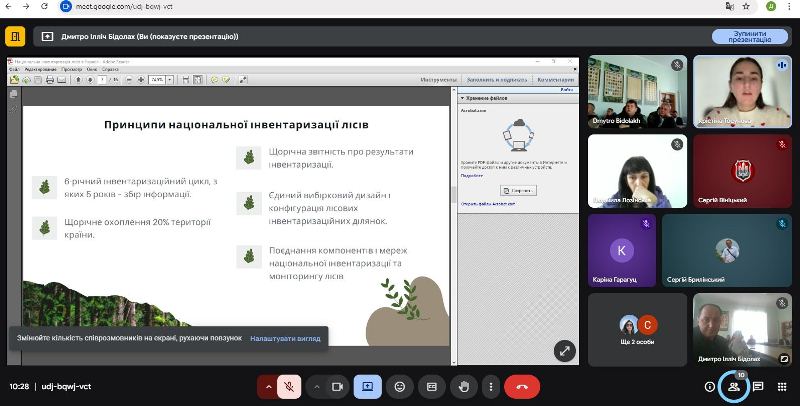Image resolution: width=800 pixels, height=406 pixels.
Task: Toggle the raise hand button
Action: (463, 386)
